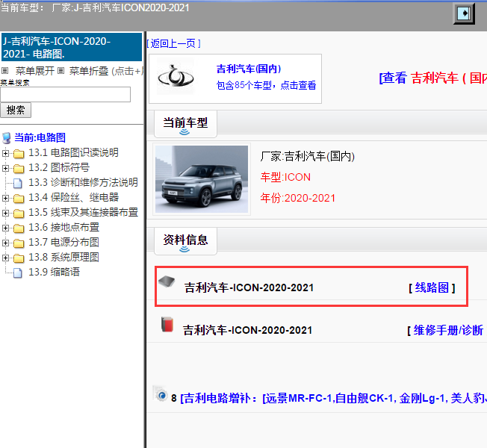Click the ICON car photo thumbnail
487x448 pixels.
tap(202, 179)
